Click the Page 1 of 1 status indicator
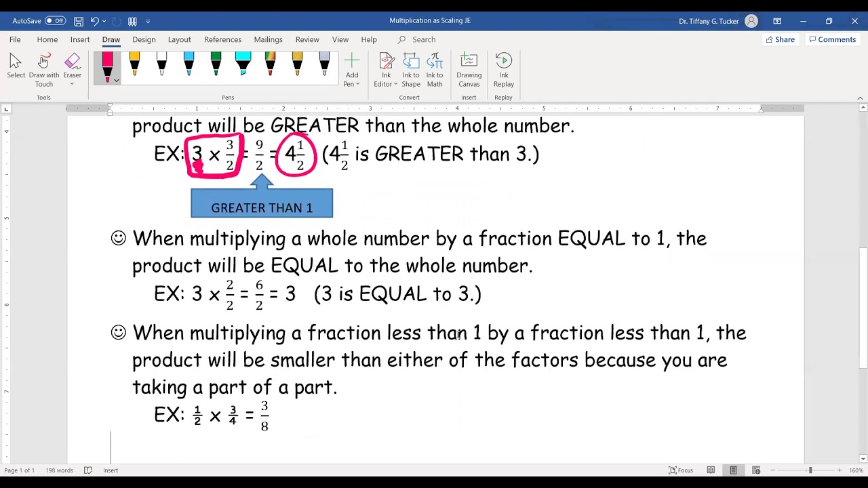Viewport: 868px width, 488px height. [19, 470]
